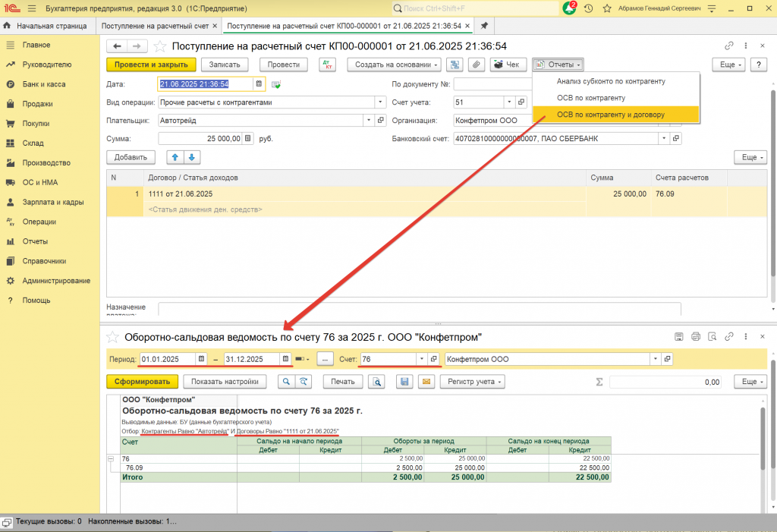777x532 pixels.
Task: Click the Печать button
Action: (343, 382)
